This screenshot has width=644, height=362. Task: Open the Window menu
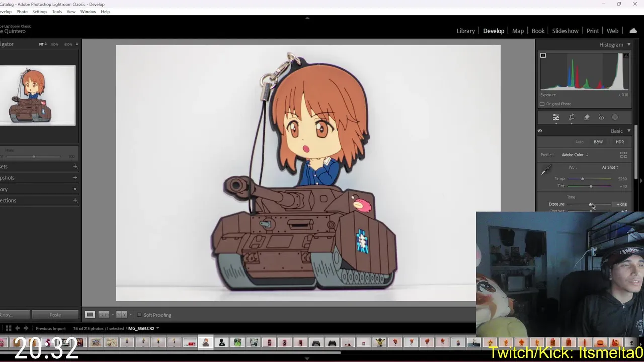click(x=88, y=11)
